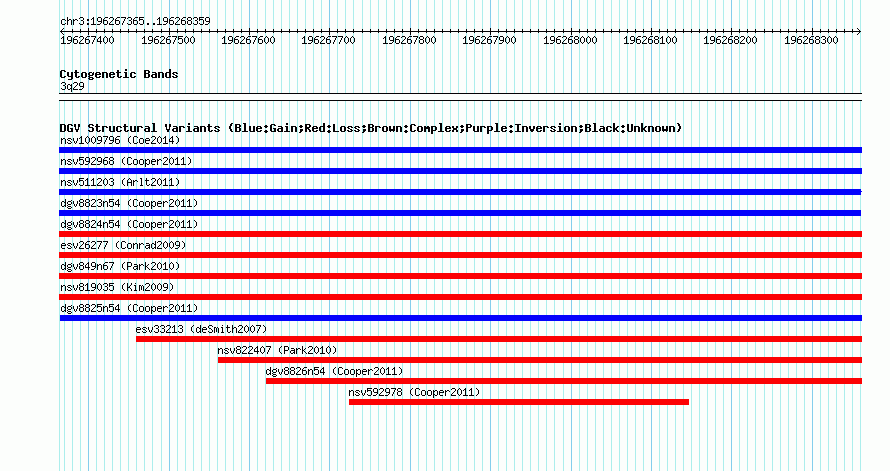Click ruler position 196267900
Image resolution: width=890 pixels, height=471 pixels.
[x=489, y=40]
